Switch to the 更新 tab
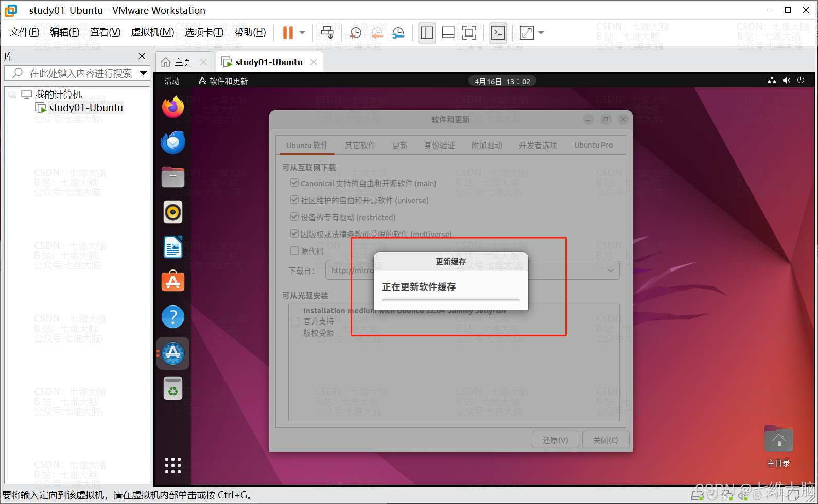 pos(400,146)
